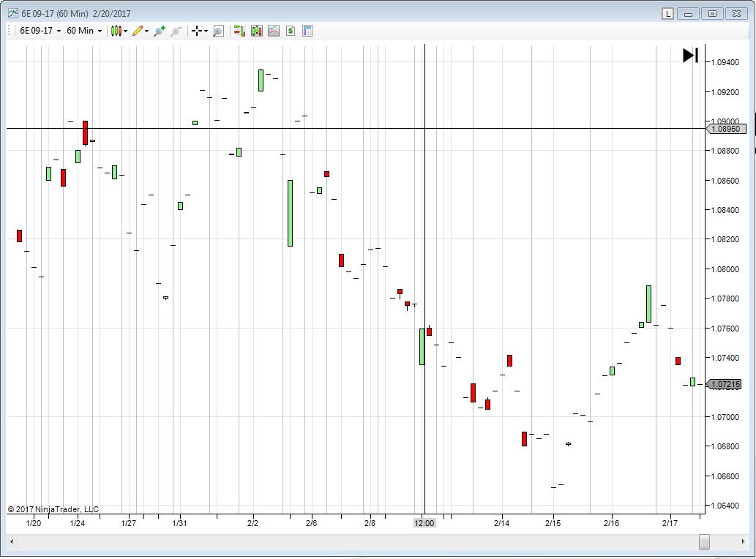Screen dimensions: 756x559
Task: Click the 2/15 date label
Action: pos(553,523)
